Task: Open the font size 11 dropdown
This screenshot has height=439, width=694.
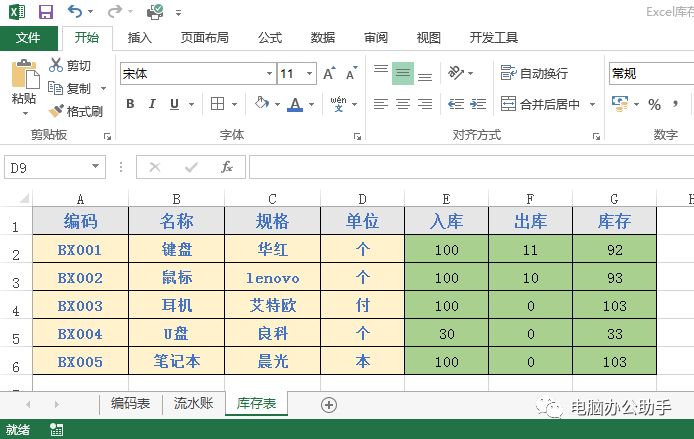Action: [309, 73]
